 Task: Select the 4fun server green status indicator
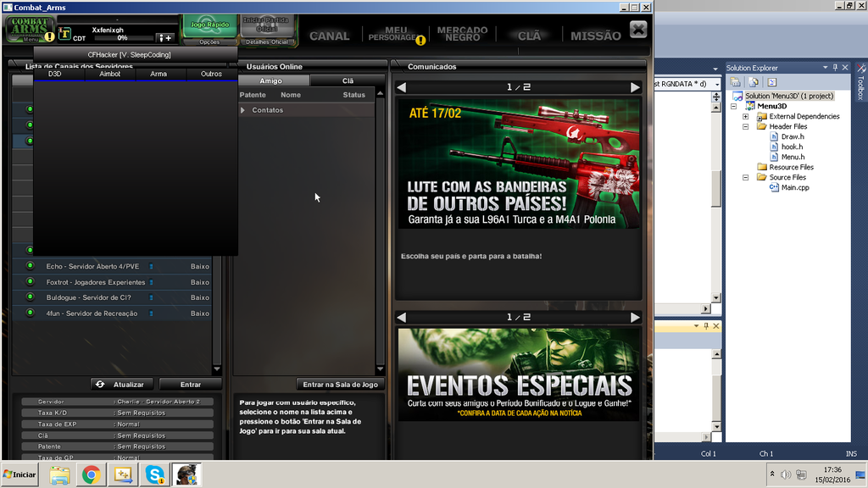(30, 313)
